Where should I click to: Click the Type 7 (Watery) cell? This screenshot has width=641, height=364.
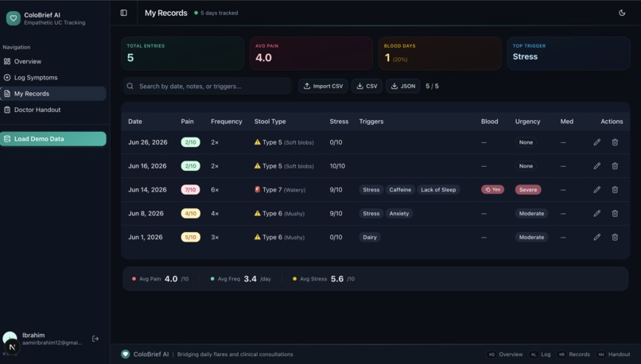(280, 190)
